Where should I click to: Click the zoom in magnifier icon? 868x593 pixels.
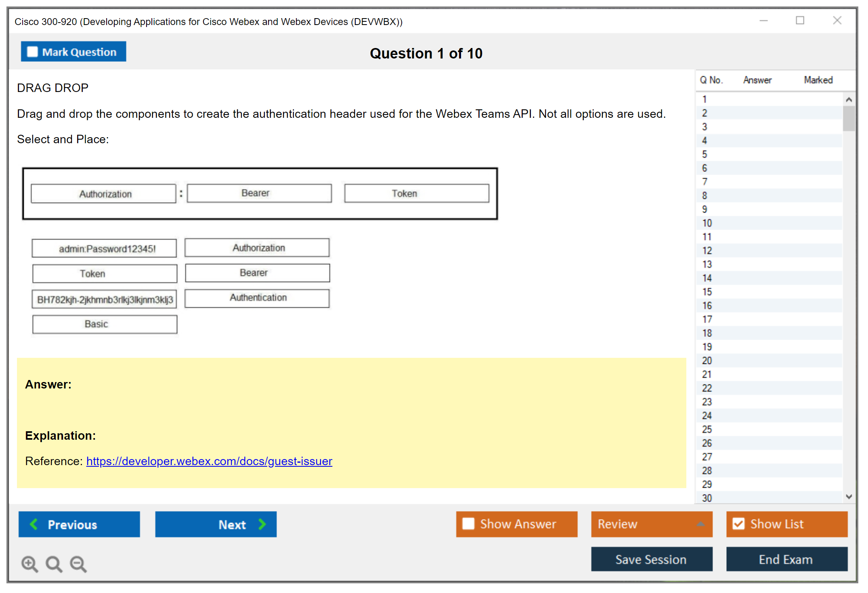pos(29,564)
